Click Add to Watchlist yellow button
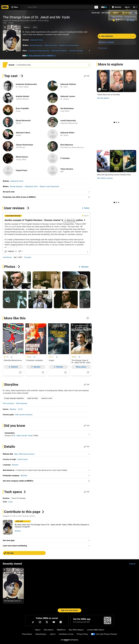Viewport: 139px width, 644px height. 114,36
